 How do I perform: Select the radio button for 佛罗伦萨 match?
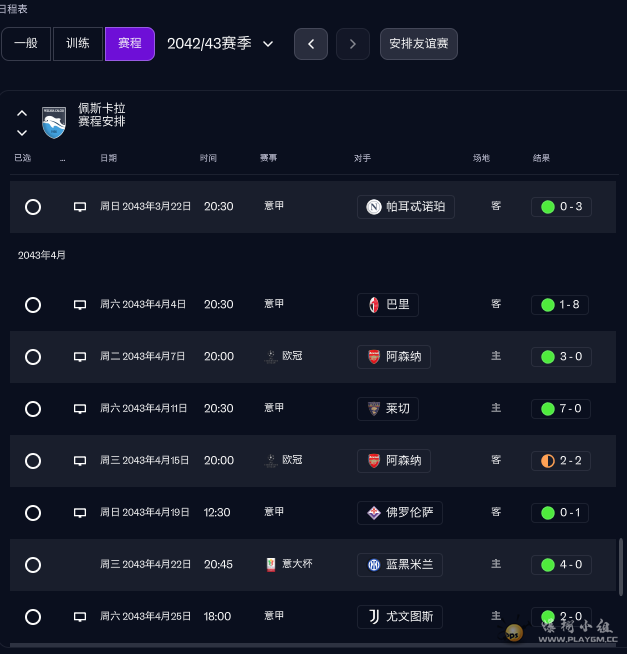click(33, 513)
